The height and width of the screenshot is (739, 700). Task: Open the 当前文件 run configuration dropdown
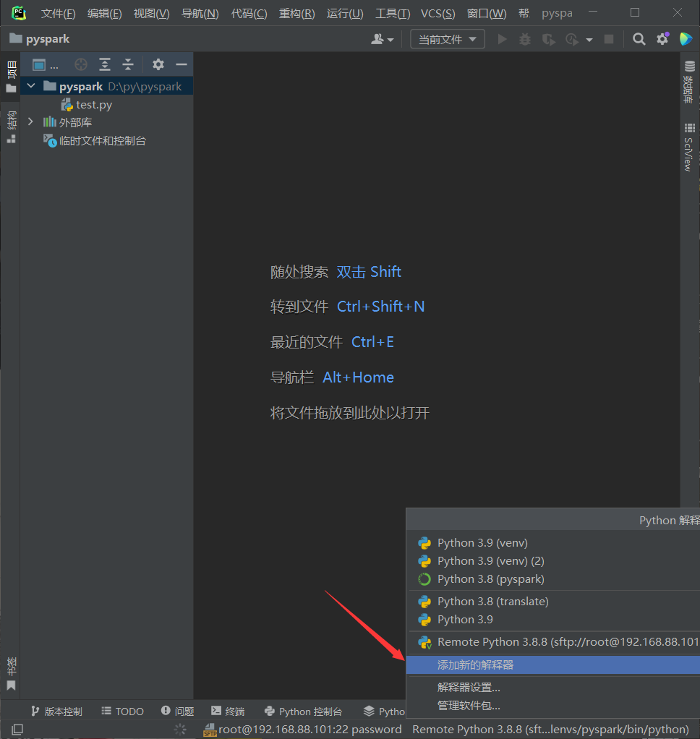(x=448, y=39)
